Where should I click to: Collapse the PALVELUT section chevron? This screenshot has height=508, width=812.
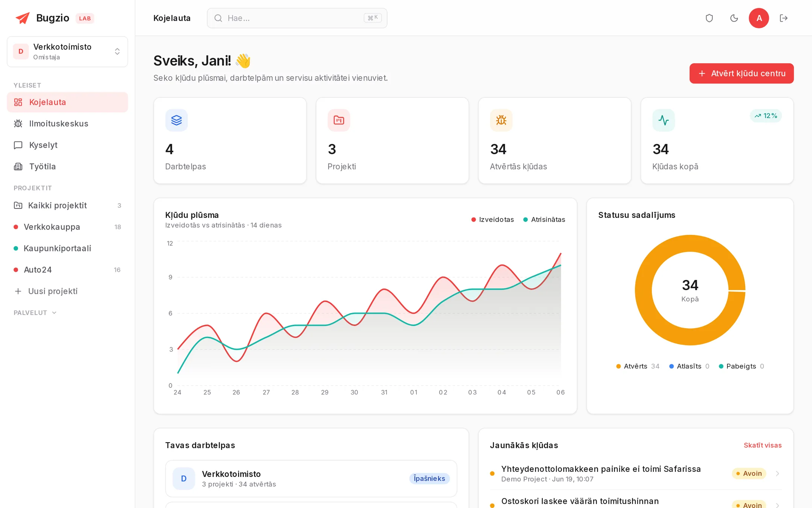click(54, 313)
